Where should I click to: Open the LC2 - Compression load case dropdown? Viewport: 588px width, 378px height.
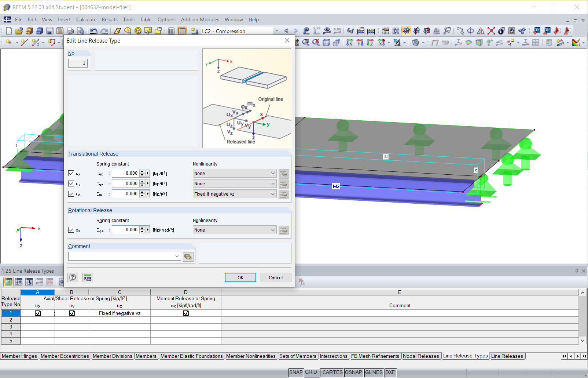click(276, 31)
